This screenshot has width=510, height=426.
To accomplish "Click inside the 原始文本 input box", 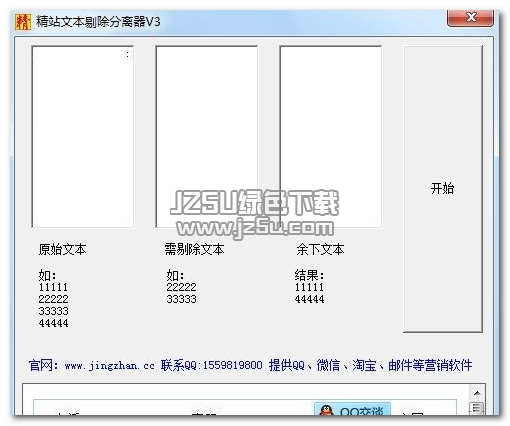I will [x=83, y=137].
